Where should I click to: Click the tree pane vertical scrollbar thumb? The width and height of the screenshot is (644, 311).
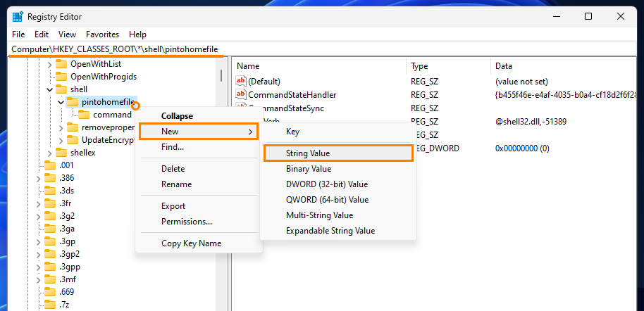tap(221, 75)
